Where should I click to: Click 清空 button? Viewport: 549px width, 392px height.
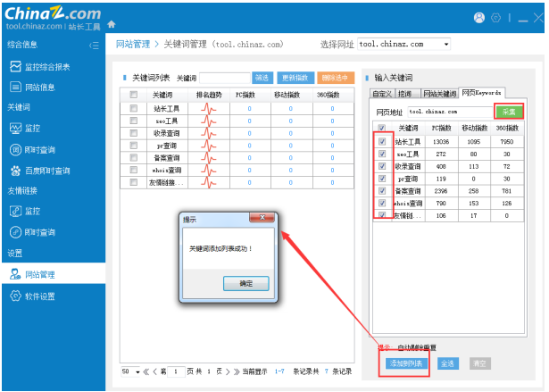pos(479,363)
